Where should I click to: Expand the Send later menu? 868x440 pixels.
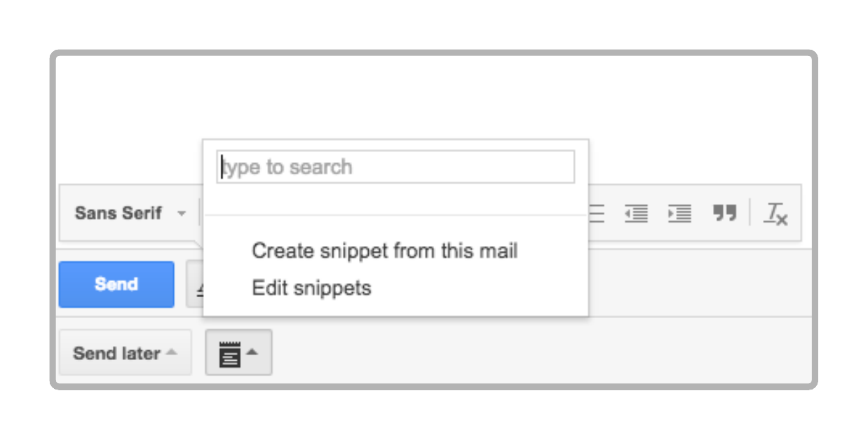125,353
